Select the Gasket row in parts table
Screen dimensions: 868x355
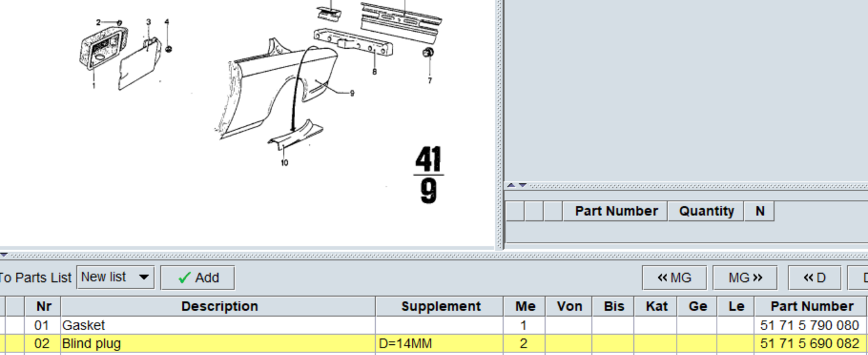coord(434,326)
